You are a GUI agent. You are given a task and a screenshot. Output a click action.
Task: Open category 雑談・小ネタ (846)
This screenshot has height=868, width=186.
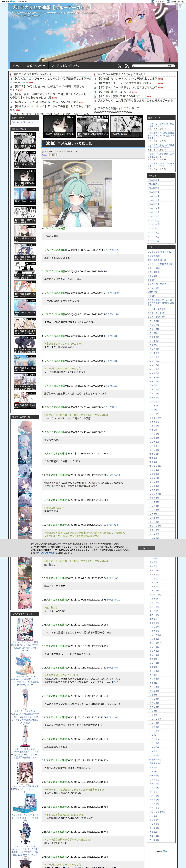tap(156, 260)
